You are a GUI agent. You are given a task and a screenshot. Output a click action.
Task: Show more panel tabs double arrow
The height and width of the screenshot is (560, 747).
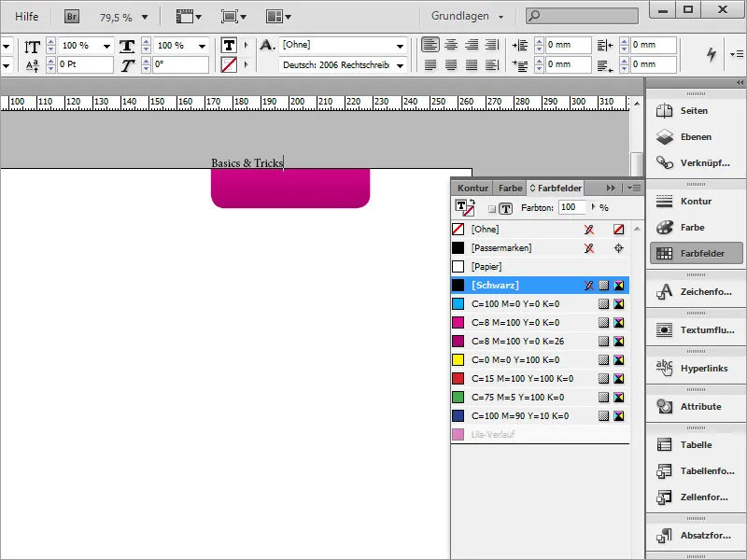point(611,189)
